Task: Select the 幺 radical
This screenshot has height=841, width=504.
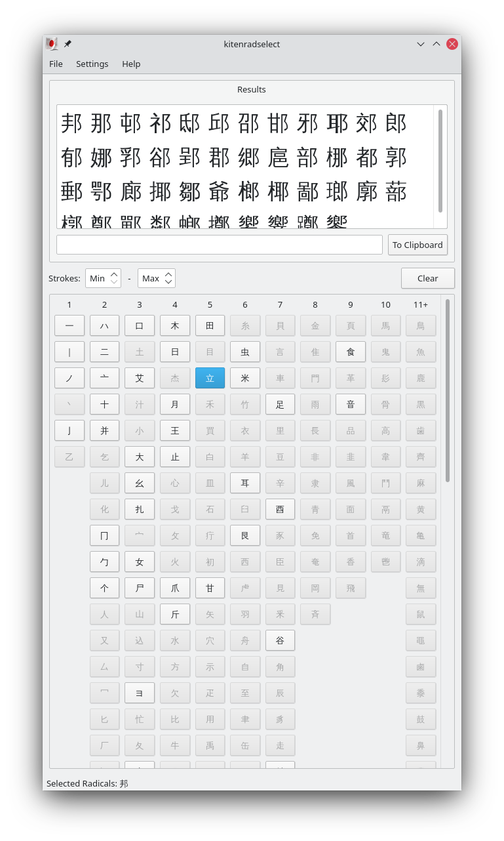Action: (x=140, y=483)
